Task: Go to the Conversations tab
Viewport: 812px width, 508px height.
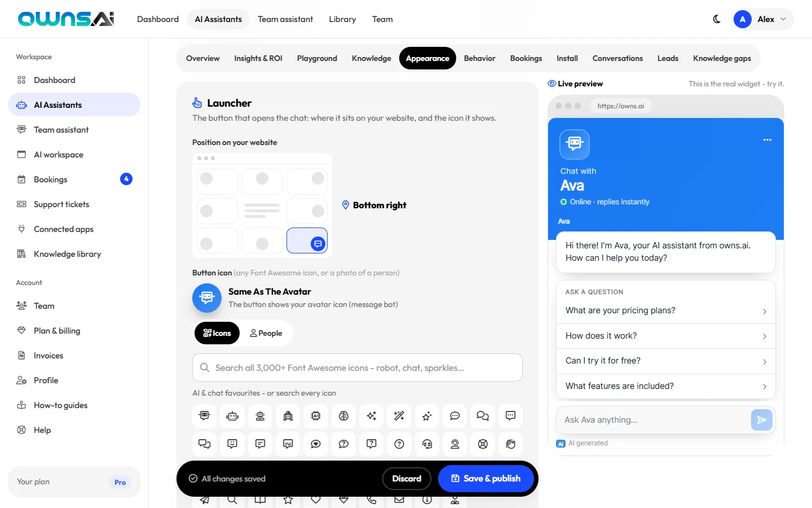Action: [617, 58]
